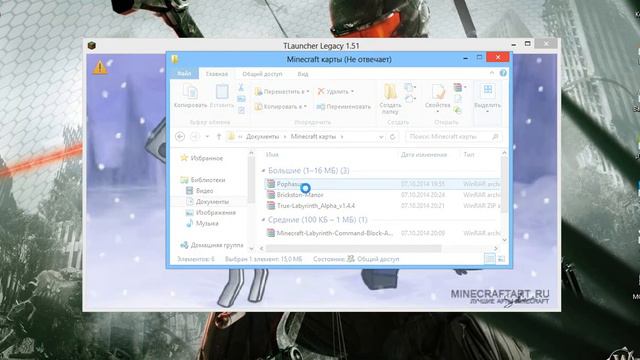Open recent locations dropdown arrow
Viewport: 640px width, 360px height.
coord(207,137)
